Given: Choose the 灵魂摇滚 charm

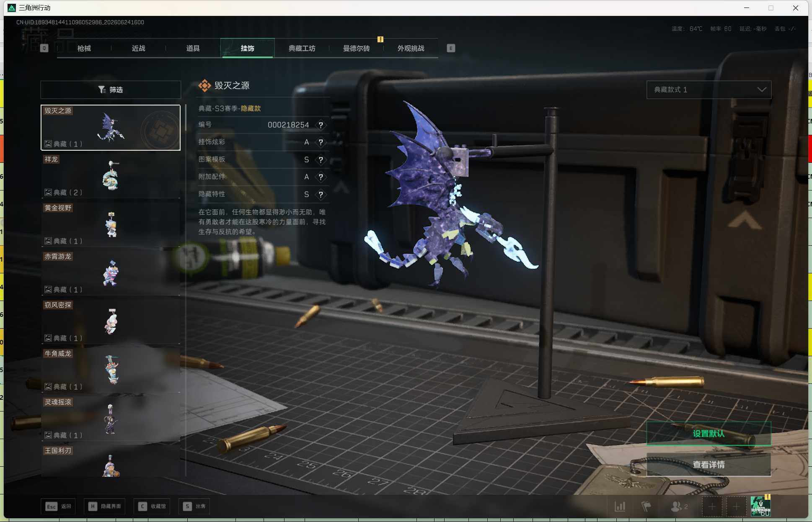Looking at the screenshot, I should click(x=111, y=419).
